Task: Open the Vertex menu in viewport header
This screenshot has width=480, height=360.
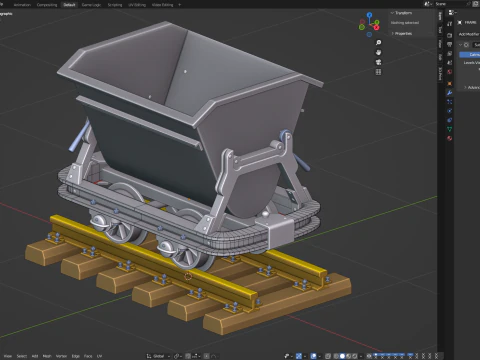Action: point(61,356)
